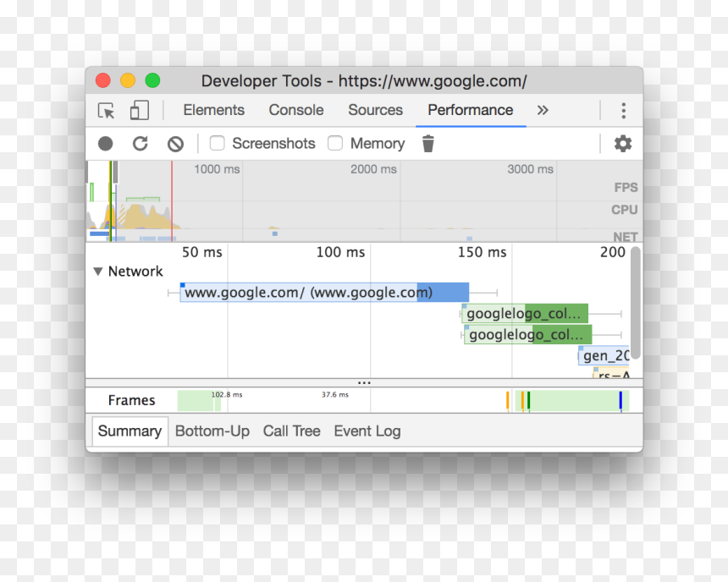Click the left overview window handle
The width and height of the screenshot is (728, 582).
click(87, 172)
